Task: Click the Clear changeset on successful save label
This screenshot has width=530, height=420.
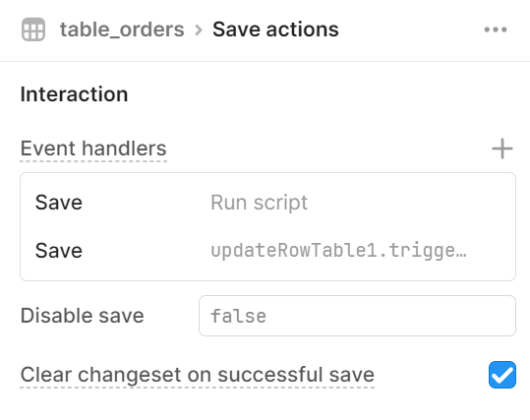Action: point(198,375)
